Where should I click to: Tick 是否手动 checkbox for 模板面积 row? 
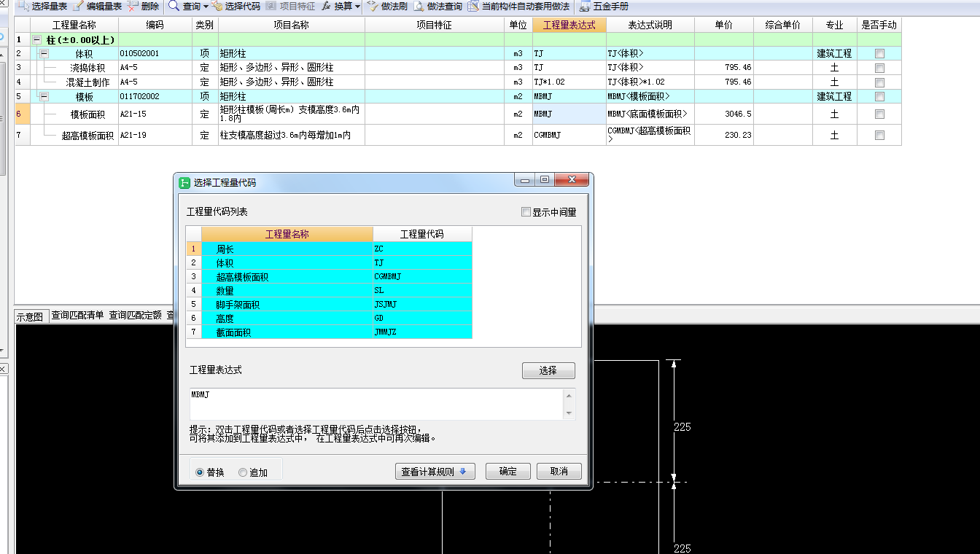[879, 114]
